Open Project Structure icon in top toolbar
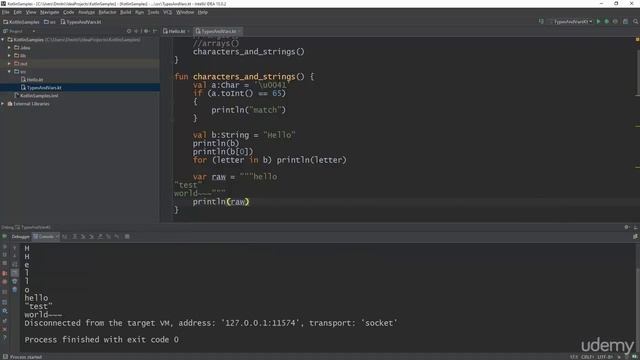 tap(625, 22)
